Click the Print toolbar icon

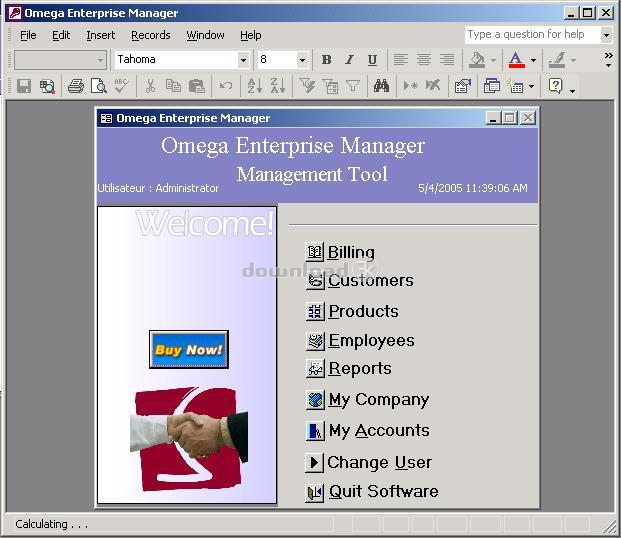[75, 86]
